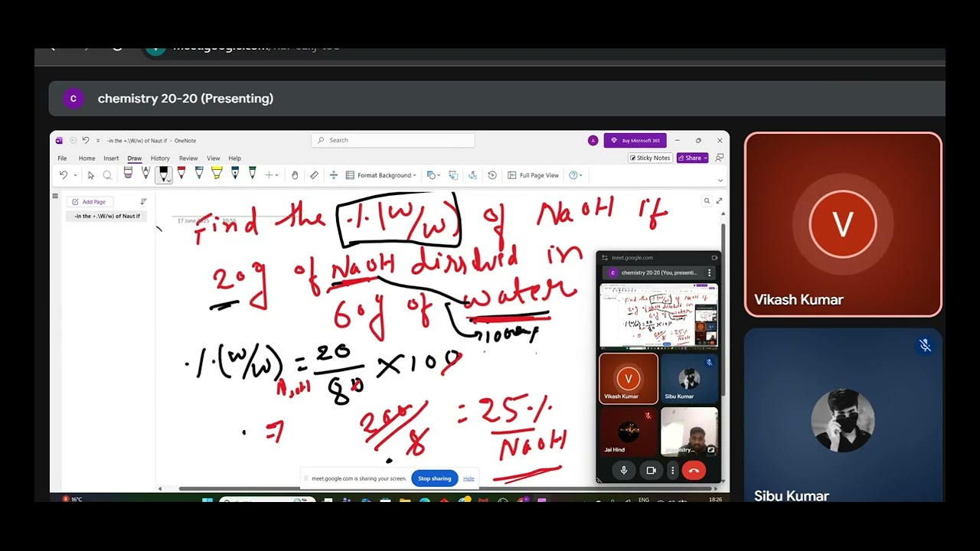Click the Add Page button
Screen dimensions: 980x551
pyautogui.click(x=90, y=202)
